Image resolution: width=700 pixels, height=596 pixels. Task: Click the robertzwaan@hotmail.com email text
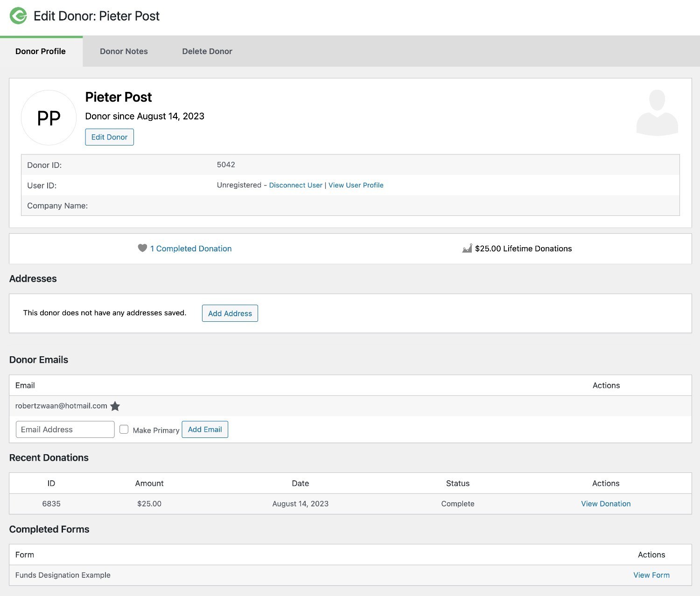(x=61, y=406)
